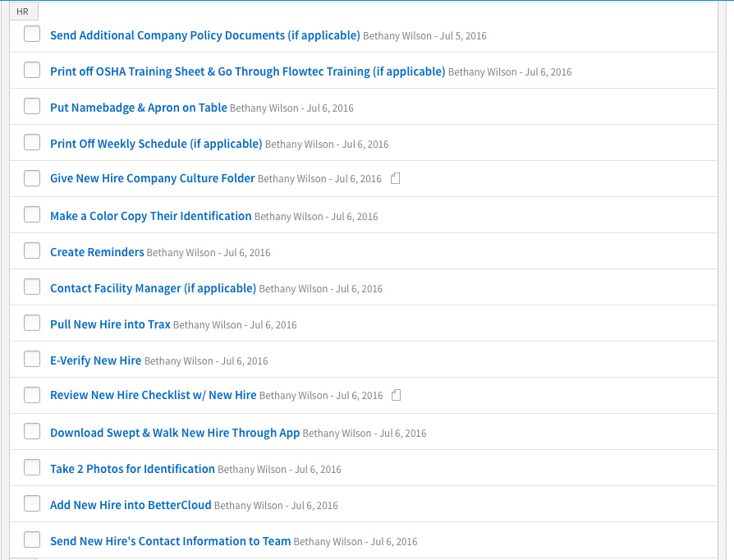Image resolution: width=734 pixels, height=560 pixels.
Task: Complete Send New Hire's Contact Information to Team
Action: coord(31,539)
